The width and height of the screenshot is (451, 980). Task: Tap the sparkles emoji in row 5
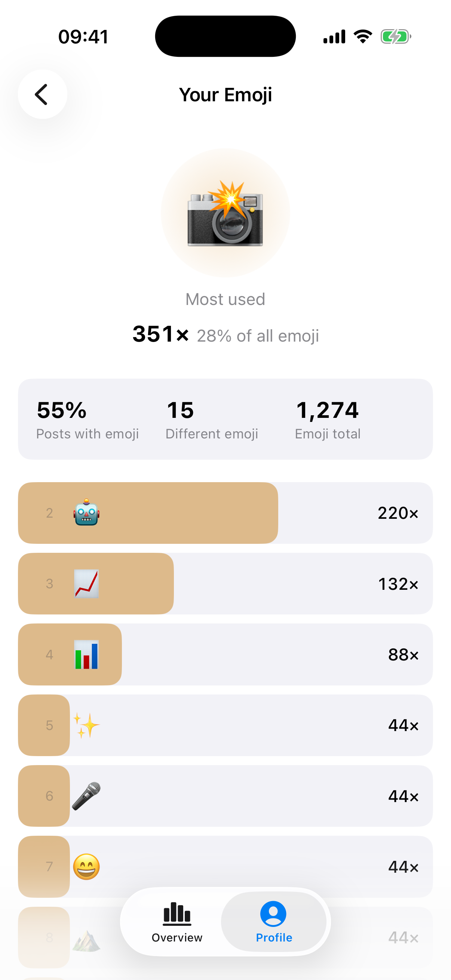pyautogui.click(x=86, y=725)
